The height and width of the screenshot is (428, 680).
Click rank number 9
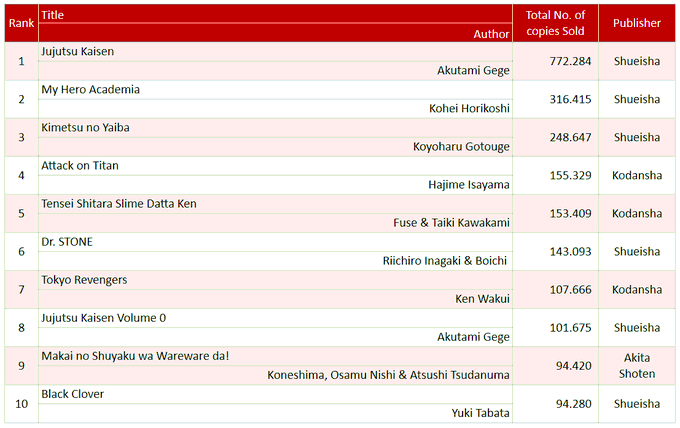click(21, 366)
